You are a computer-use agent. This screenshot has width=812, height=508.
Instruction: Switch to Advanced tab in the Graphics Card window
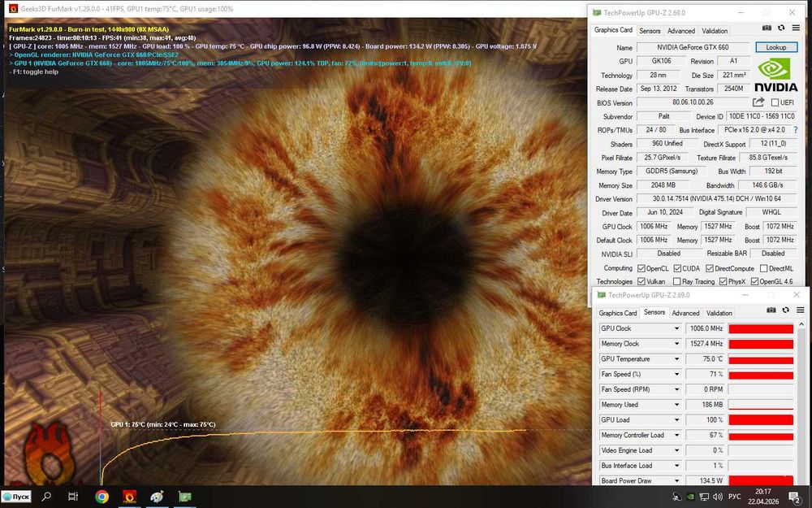(x=681, y=31)
